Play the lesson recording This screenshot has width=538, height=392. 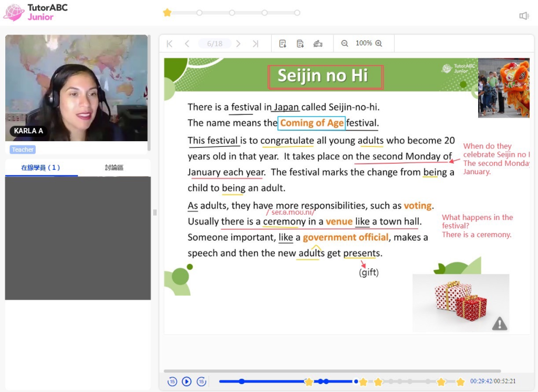[x=187, y=382]
